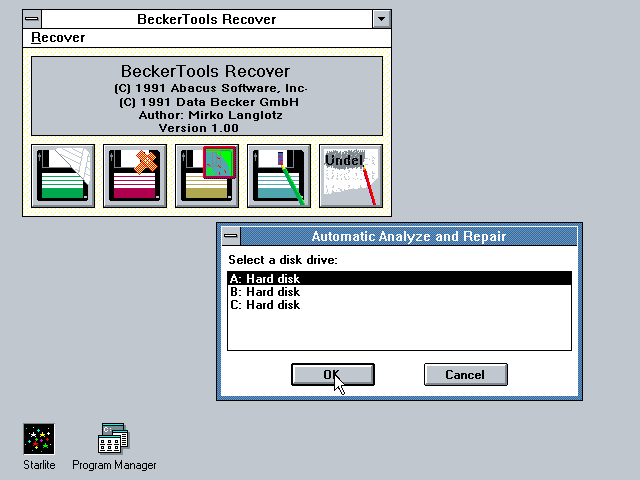Viewport: 640px width, 480px height.
Task: Click the olive floppy disk with green map icon
Action: click(x=207, y=176)
